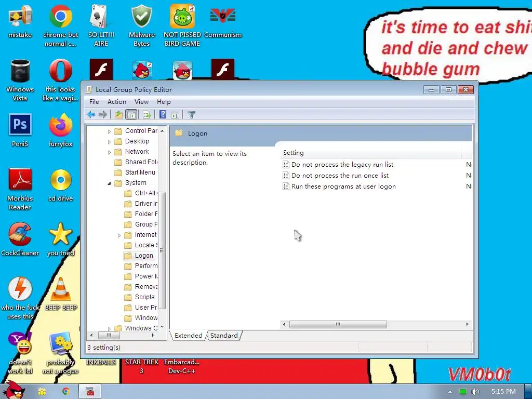
Task: Open 'chrome but normal' desktop icon
Action: click(60, 25)
